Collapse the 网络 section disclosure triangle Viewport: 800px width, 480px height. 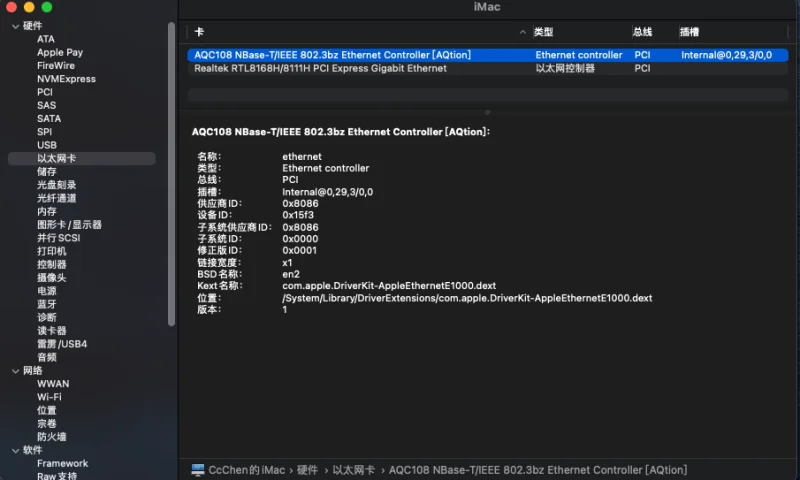(x=15, y=371)
